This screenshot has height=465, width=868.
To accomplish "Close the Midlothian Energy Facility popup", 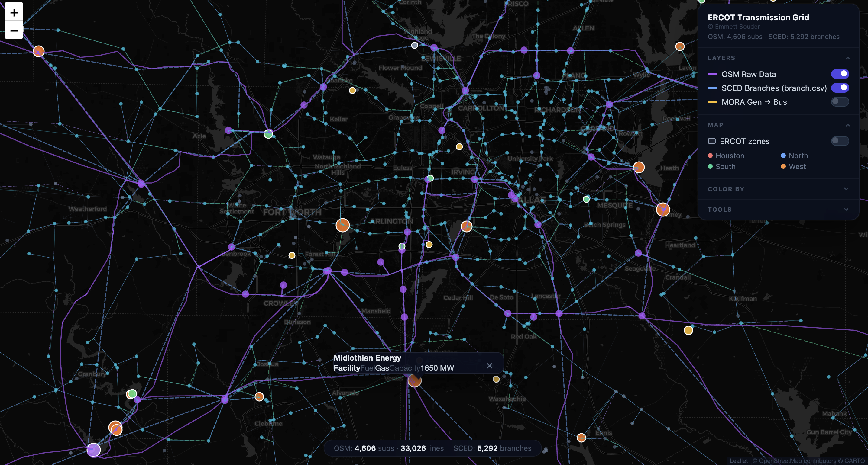I will [x=489, y=366].
